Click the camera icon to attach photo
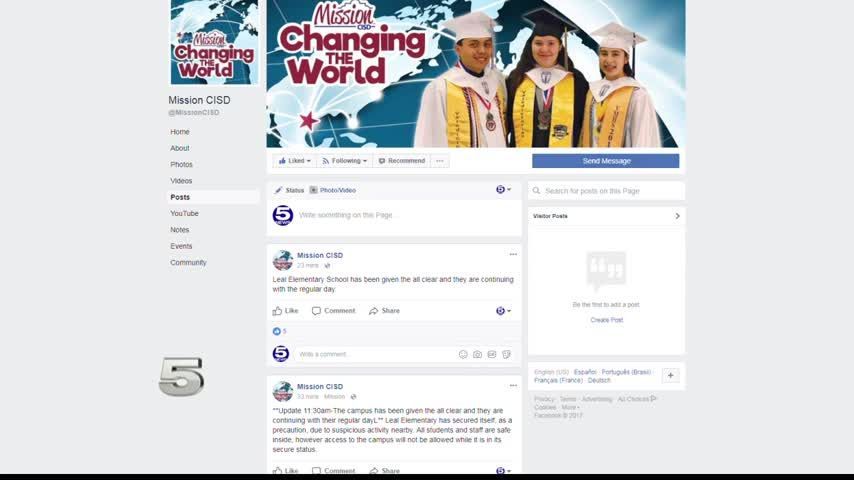This screenshot has width=854, height=480. 477,354
